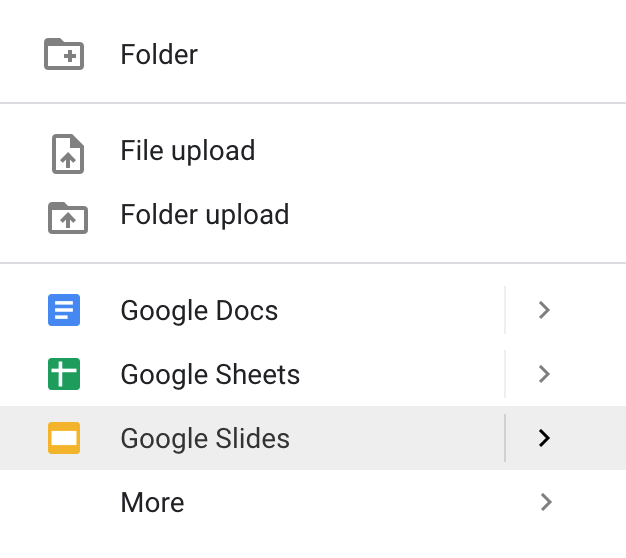Click the blue Google Docs icon

click(64, 310)
